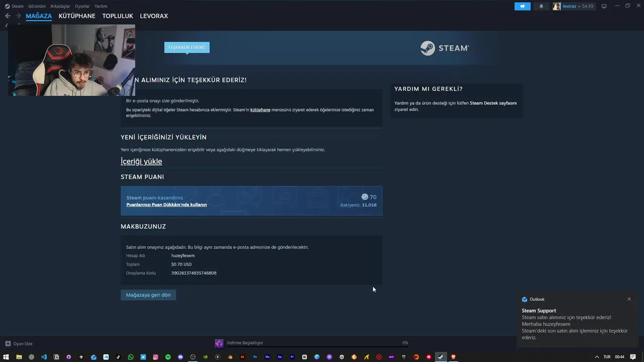Close the Outlook notification toast
644x362 pixels.
click(x=629, y=299)
